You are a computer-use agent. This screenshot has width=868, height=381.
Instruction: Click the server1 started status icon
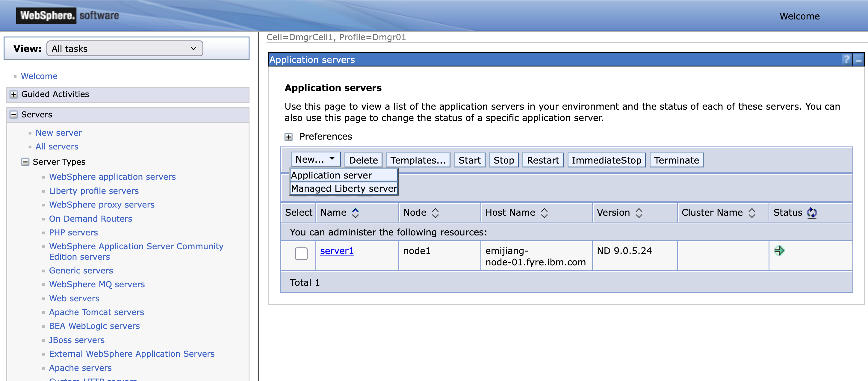point(779,251)
